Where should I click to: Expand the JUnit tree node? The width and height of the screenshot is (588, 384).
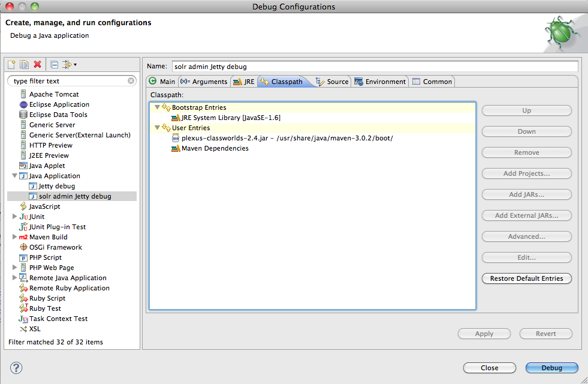pos(14,216)
